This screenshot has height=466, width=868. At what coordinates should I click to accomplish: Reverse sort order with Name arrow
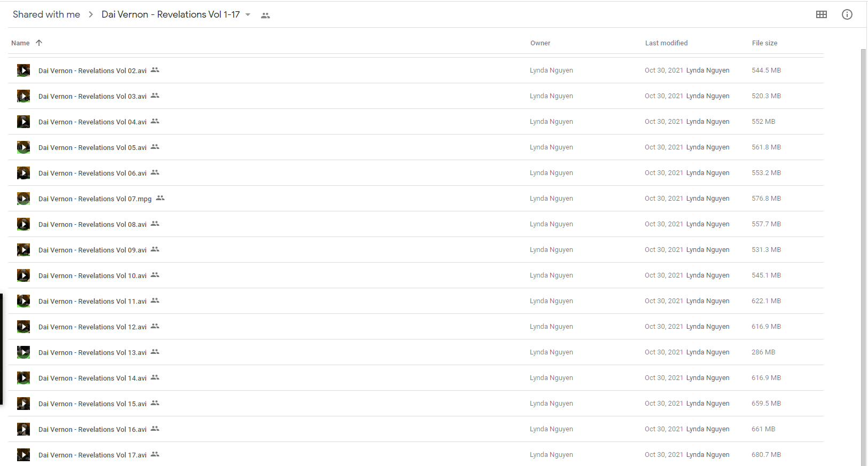[39, 43]
